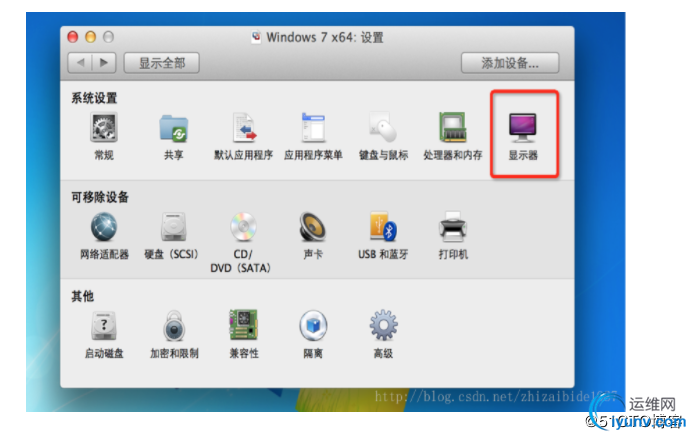Open 高级 advanced settings gear
The width and height of the screenshot is (692, 438).
383,325
